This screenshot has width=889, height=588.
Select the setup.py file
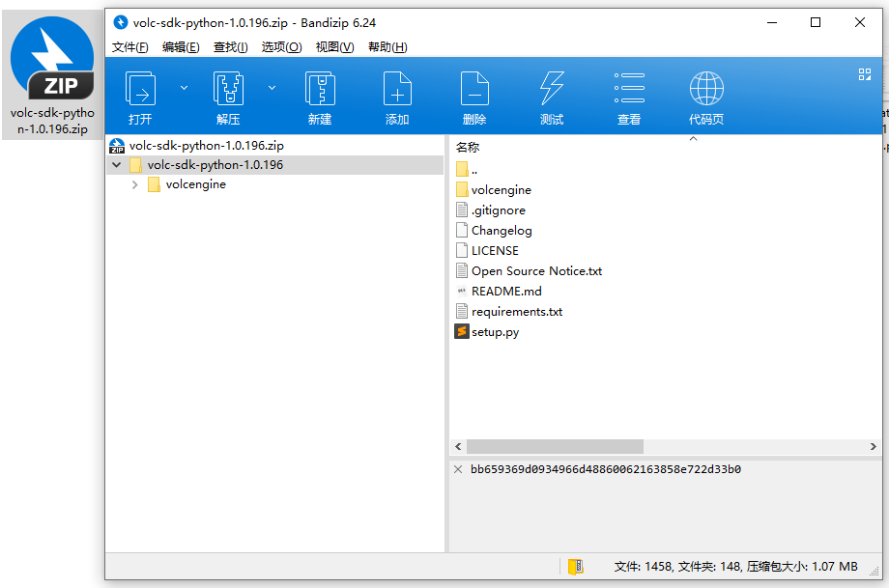click(x=487, y=332)
